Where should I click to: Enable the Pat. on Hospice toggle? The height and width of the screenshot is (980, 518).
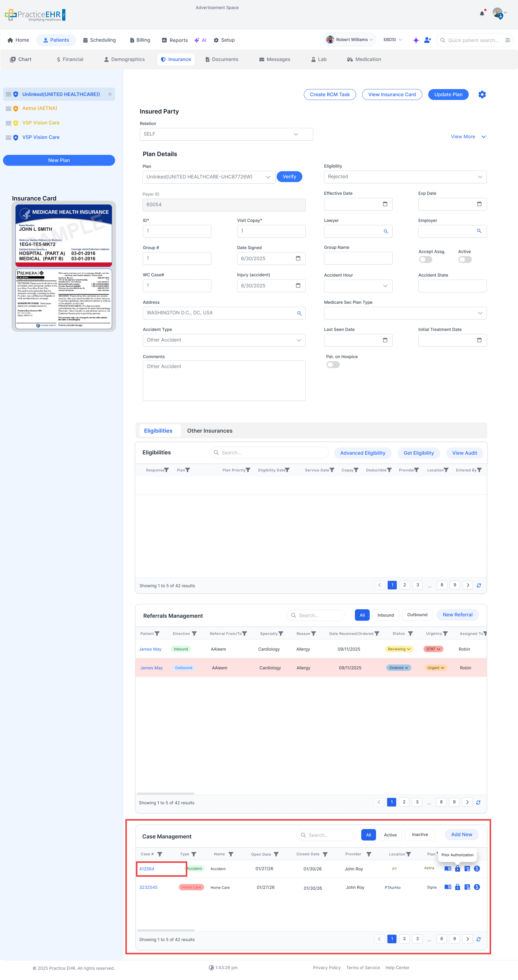coord(333,364)
